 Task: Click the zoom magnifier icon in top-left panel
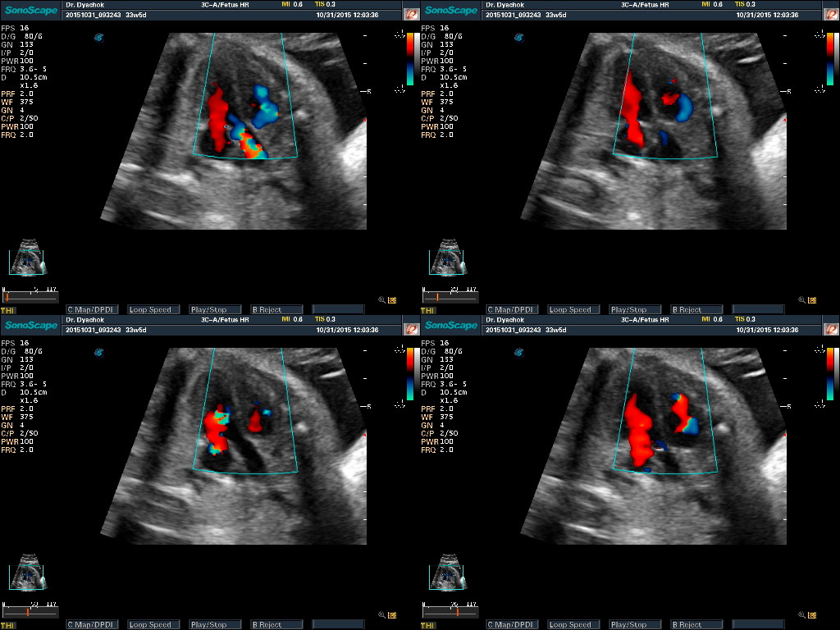pyautogui.click(x=381, y=299)
